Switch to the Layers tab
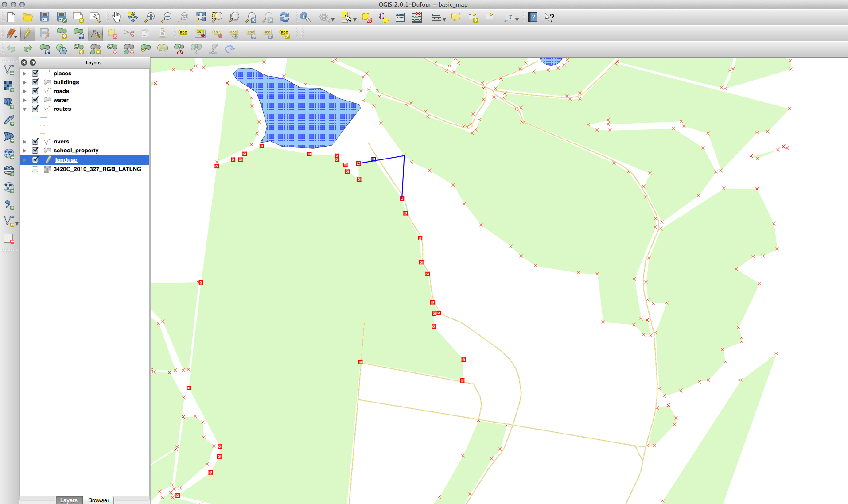The height and width of the screenshot is (504, 848). click(x=69, y=500)
